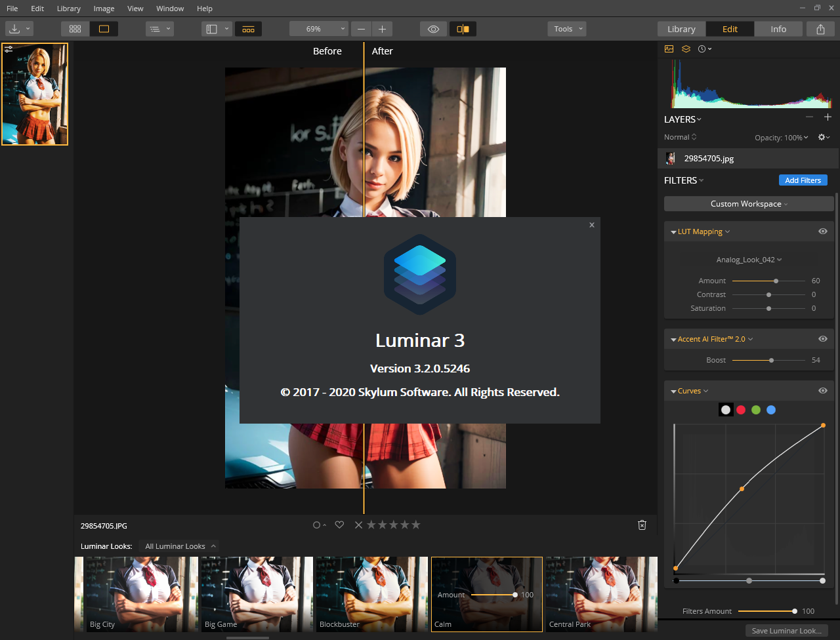Select the midtone curve handle
This screenshot has height=640, width=840.
point(742,489)
